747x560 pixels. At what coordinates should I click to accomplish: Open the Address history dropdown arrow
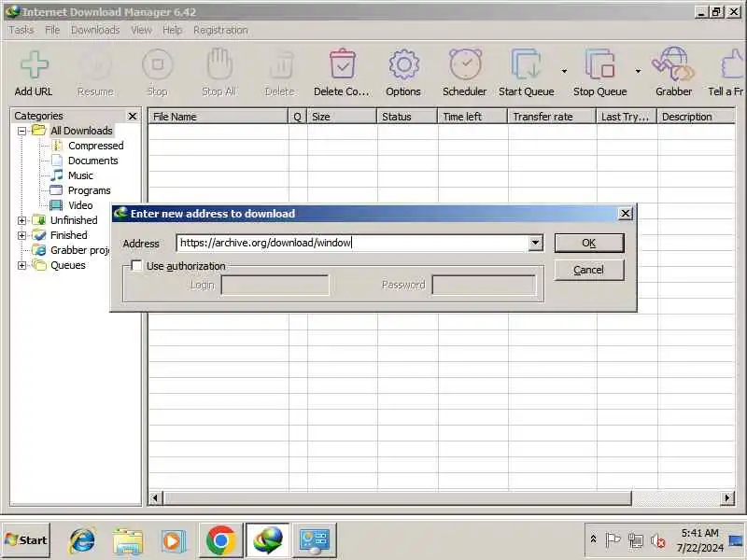535,243
